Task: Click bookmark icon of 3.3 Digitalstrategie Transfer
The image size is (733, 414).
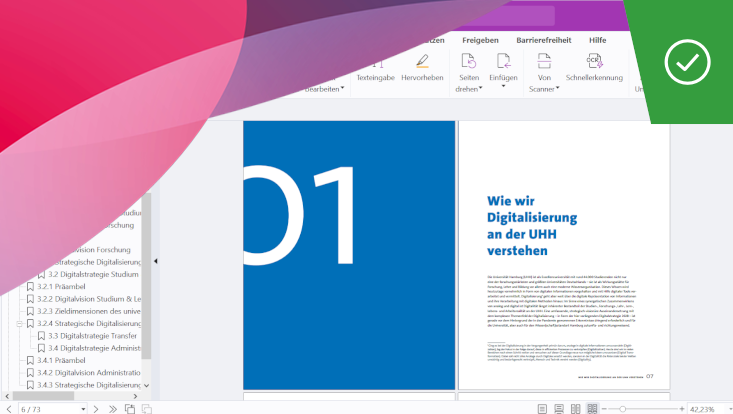Action: [x=41, y=335]
